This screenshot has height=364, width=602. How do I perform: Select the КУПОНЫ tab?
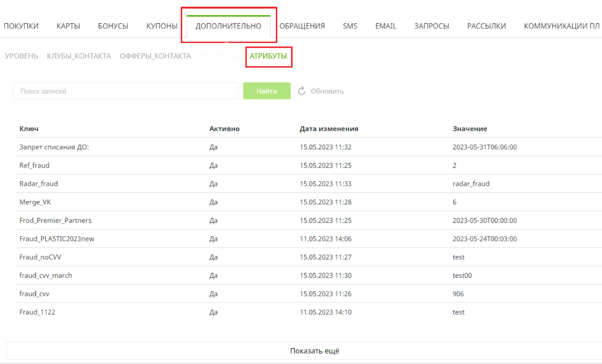[162, 26]
